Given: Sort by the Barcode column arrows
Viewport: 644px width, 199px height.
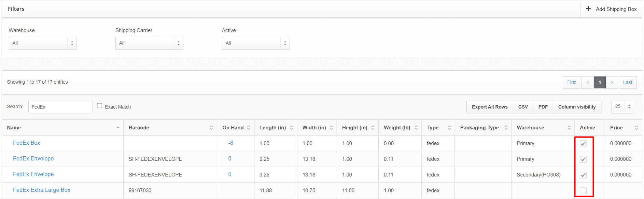Looking at the screenshot, I should click(211, 128).
